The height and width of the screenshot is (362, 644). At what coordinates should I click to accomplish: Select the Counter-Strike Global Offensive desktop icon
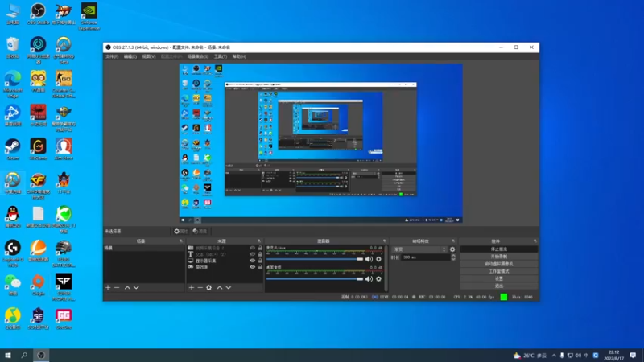64,84
